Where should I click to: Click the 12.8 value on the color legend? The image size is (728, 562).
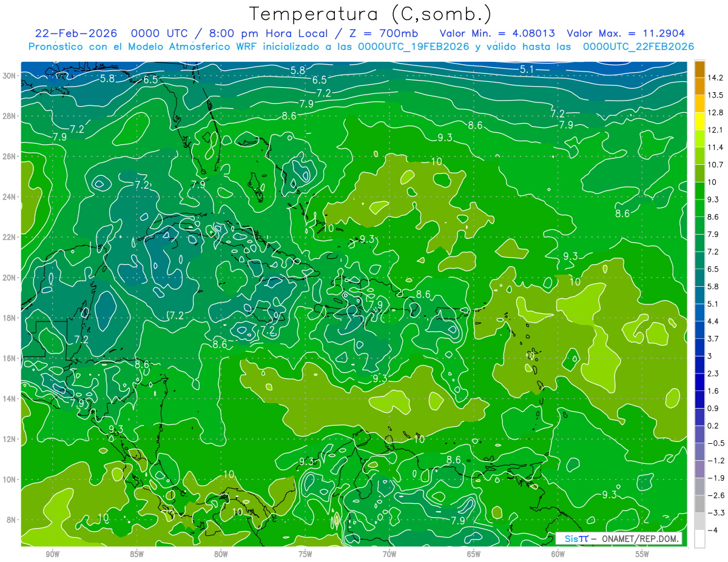[x=715, y=113]
